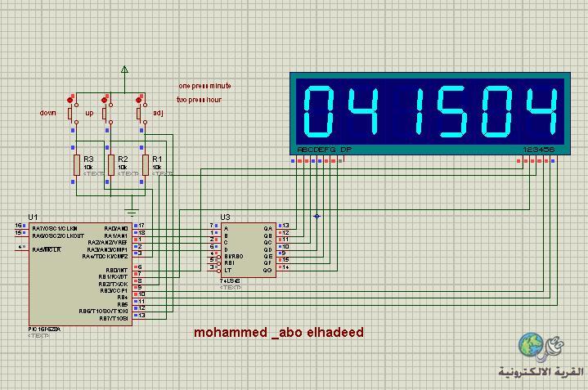Click the 'one press minute' note
The width and height of the screenshot is (588, 390).
tap(204, 86)
